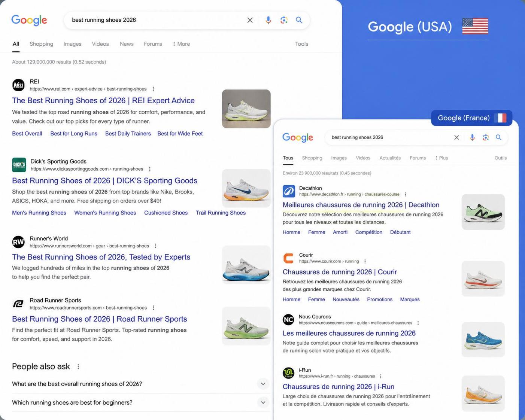
Task: Open 'Best Running Shoes of 2026 | Road Runner Sports'
Action: pos(100,319)
